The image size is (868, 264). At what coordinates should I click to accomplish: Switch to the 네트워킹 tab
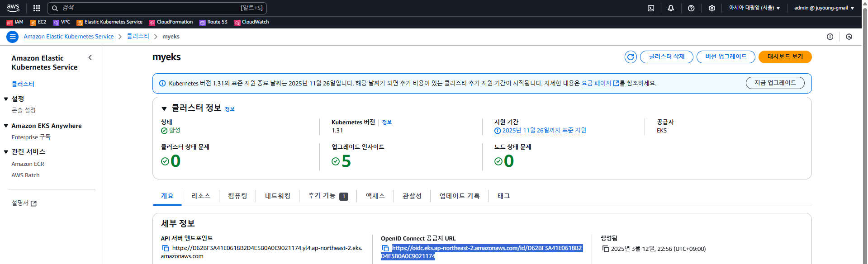[278, 196]
